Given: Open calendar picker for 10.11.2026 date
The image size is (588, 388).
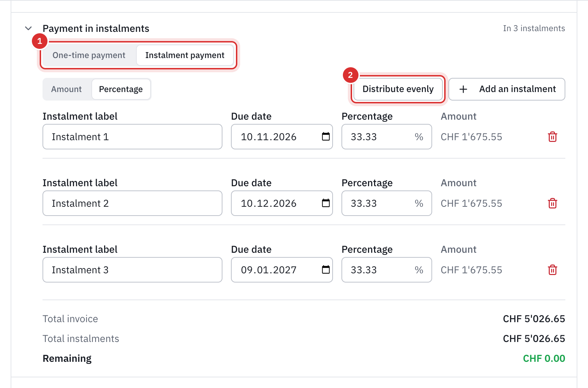Looking at the screenshot, I should pos(326,136).
